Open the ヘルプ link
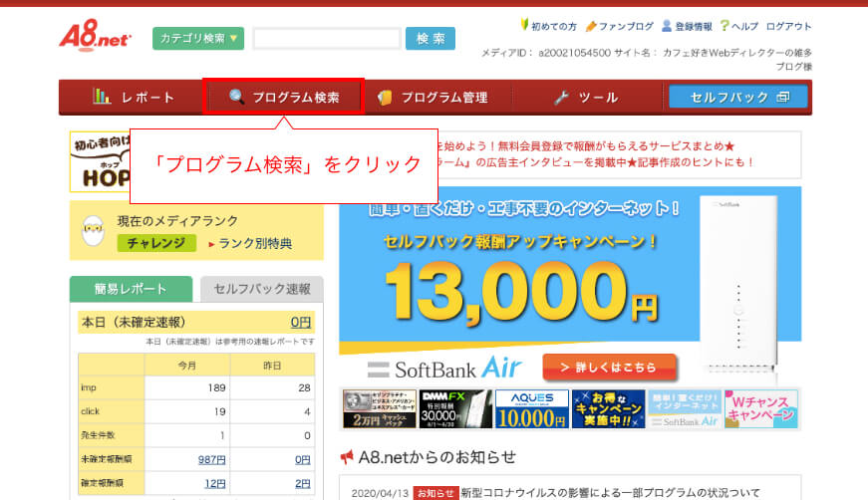This screenshot has width=868, height=500. click(744, 26)
